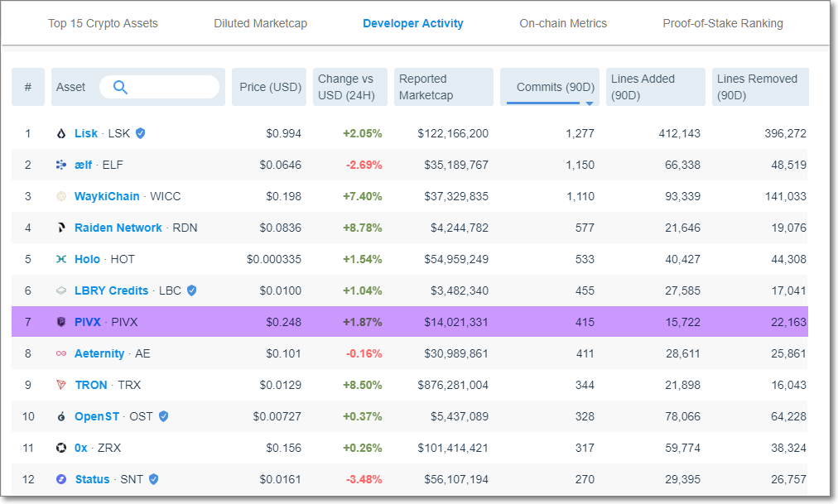The width and height of the screenshot is (838, 504).
Task: Click the Asset column header label
Action: [x=70, y=87]
